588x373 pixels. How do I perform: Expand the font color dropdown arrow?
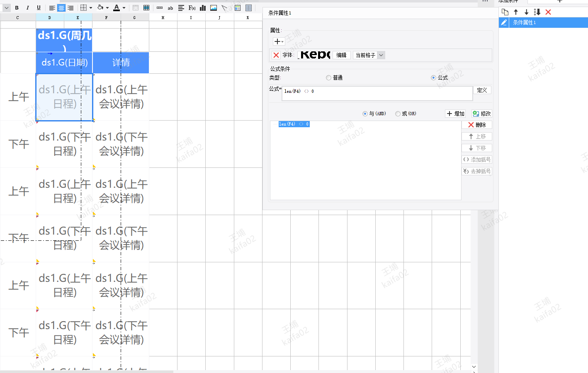(x=124, y=8)
